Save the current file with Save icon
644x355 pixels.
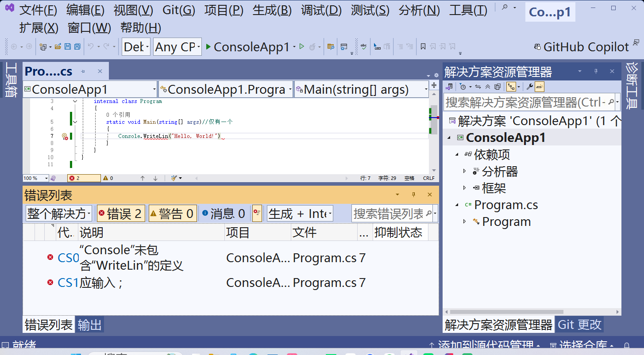(68, 46)
